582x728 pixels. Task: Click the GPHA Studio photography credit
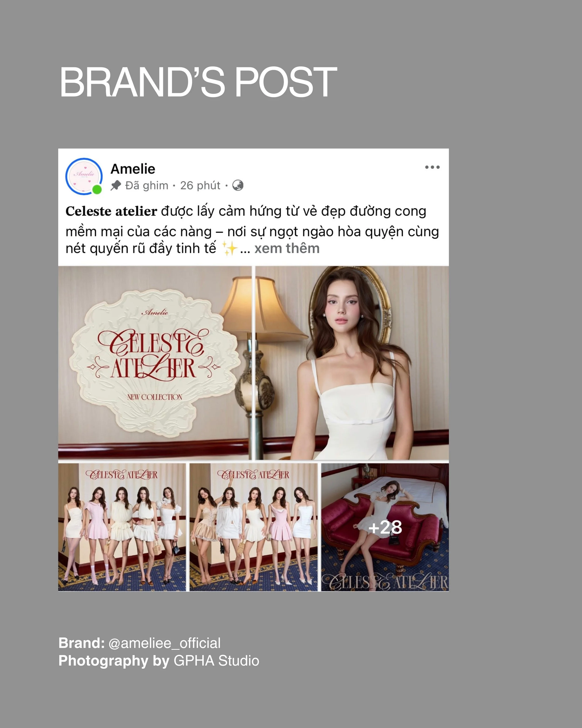click(216, 661)
